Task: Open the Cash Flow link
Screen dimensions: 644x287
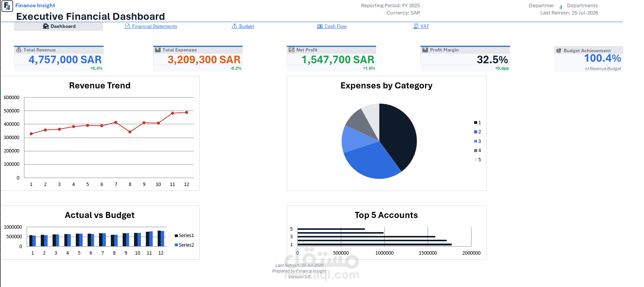Action: click(x=336, y=26)
